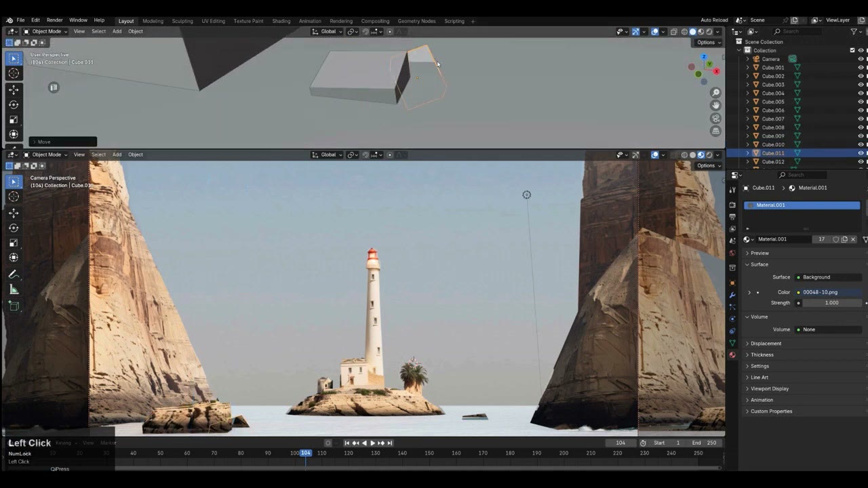Select the Scale tool in the camera viewport

14,243
